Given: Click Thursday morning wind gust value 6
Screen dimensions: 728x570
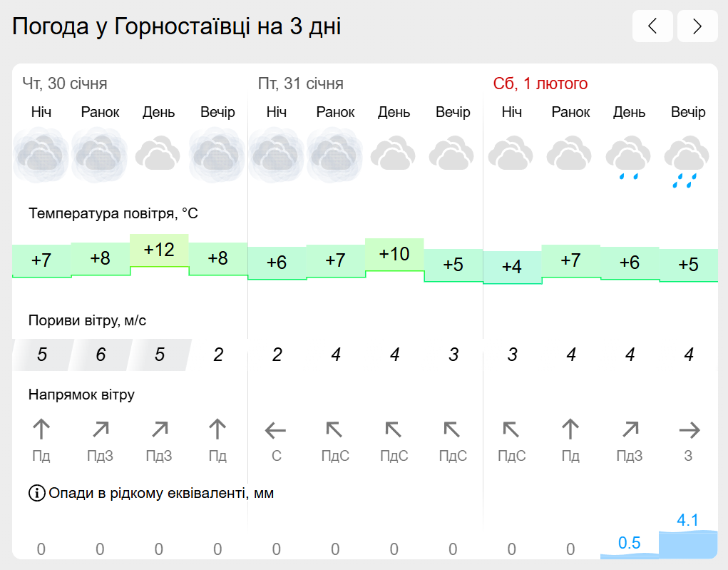Looking at the screenshot, I should coord(101,355).
